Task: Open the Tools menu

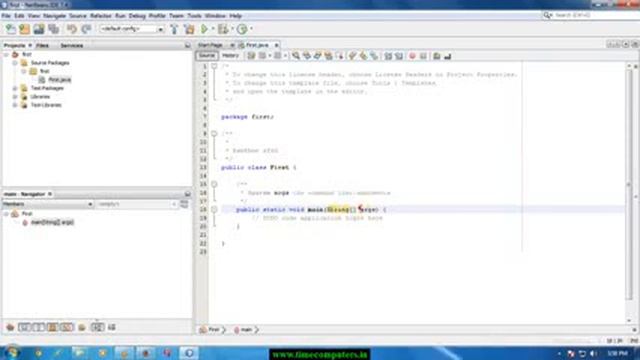Action: [x=194, y=16]
